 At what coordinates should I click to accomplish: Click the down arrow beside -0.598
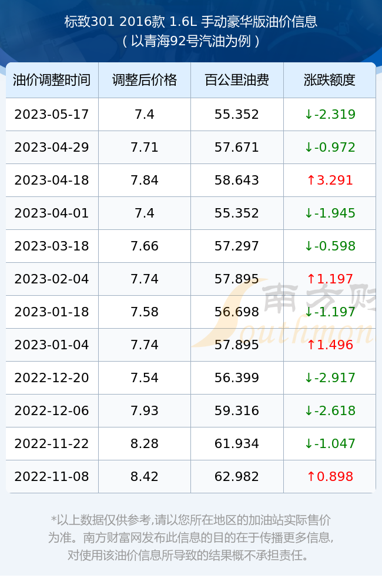coord(309,246)
